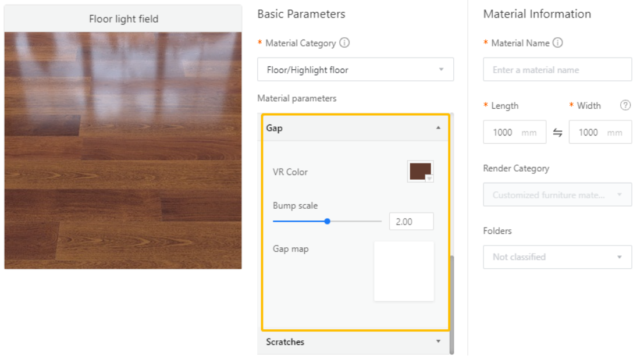Click the Material Category info icon
644x356 pixels.
tap(344, 43)
